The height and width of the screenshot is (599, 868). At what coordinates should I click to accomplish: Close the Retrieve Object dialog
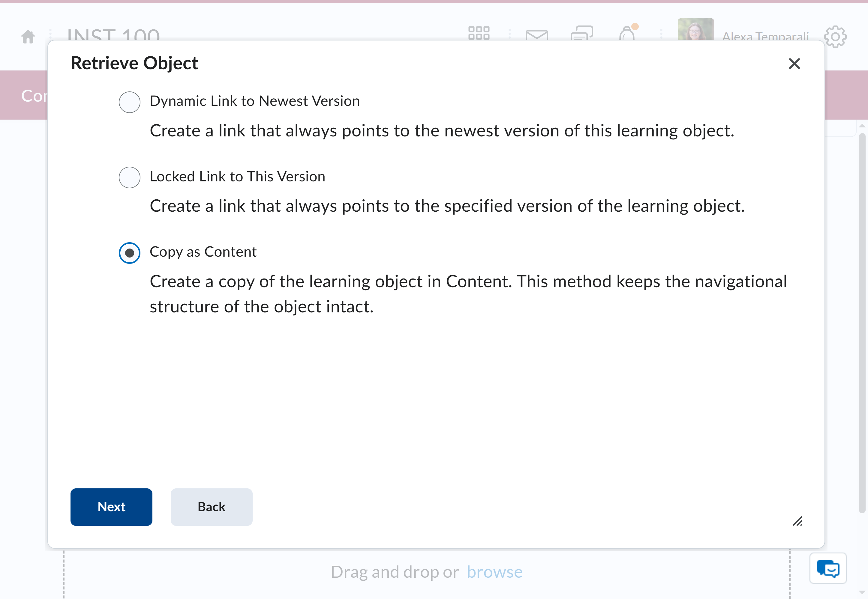coord(794,64)
